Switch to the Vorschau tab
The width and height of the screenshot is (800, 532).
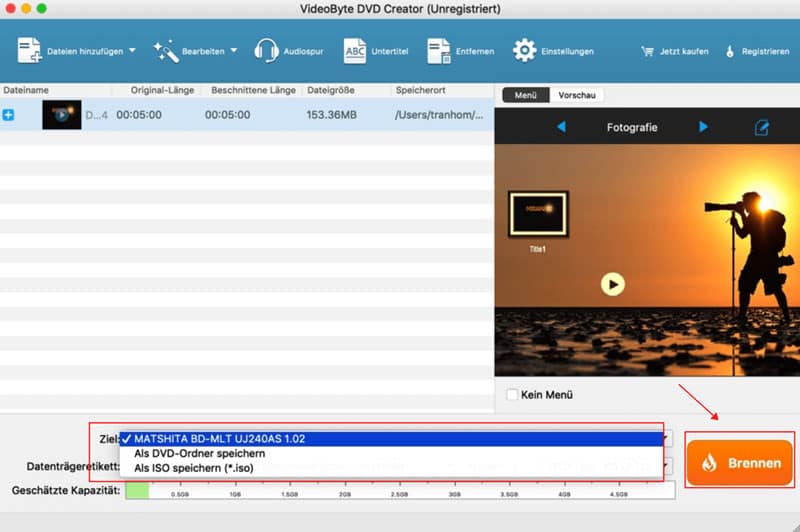577,95
